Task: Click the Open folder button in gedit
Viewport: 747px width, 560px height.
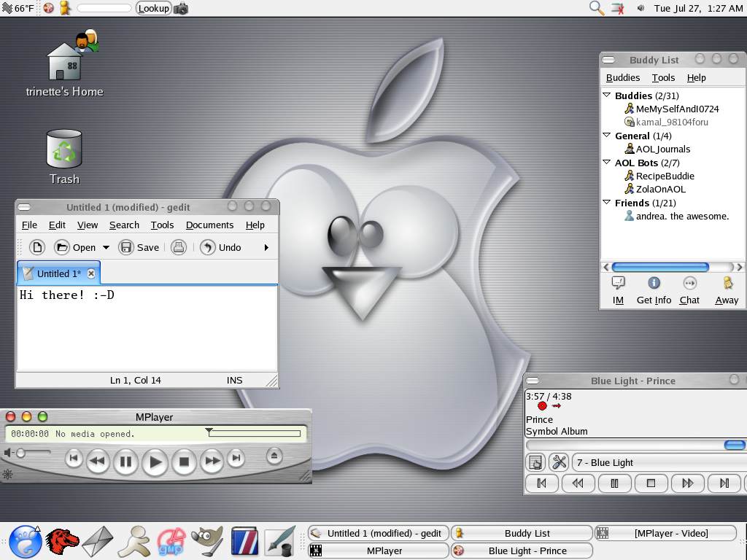Action: tap(75, 247)
